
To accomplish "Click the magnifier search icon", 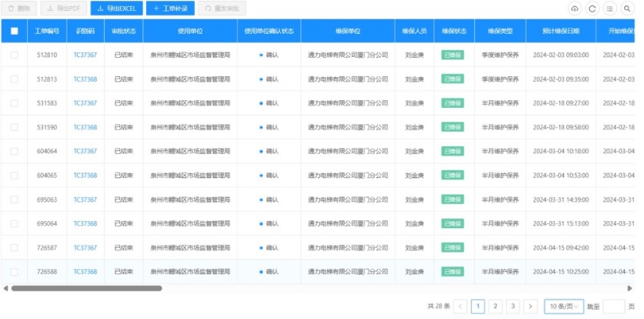I will click(628, 8).
